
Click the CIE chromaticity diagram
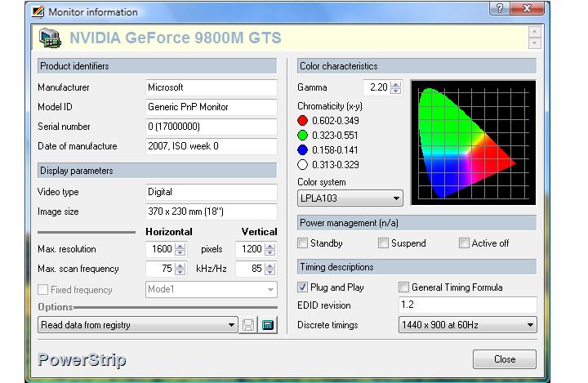(473, 143)
